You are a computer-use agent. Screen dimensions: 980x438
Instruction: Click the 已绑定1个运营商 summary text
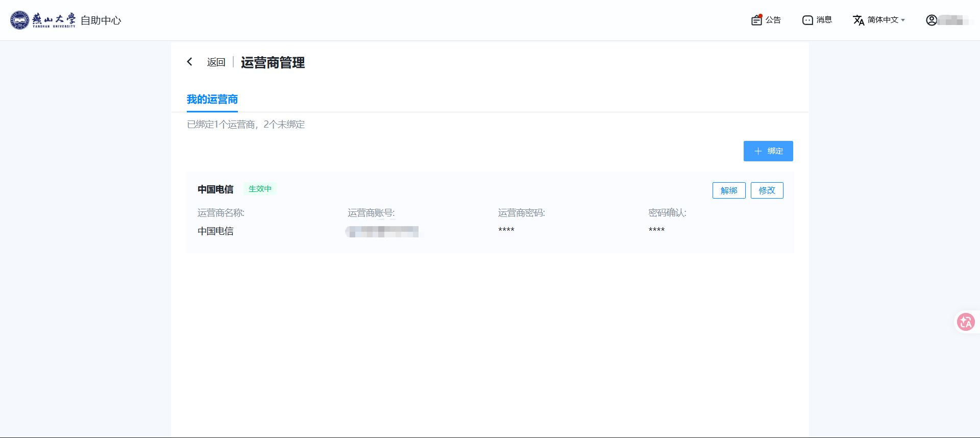coord(246,125)
